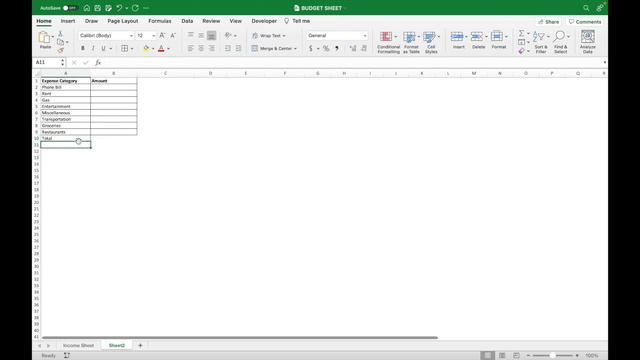The width and height of the screenshot is (640, 360).
Task: Open the Comments button
Action: point(585,22)
